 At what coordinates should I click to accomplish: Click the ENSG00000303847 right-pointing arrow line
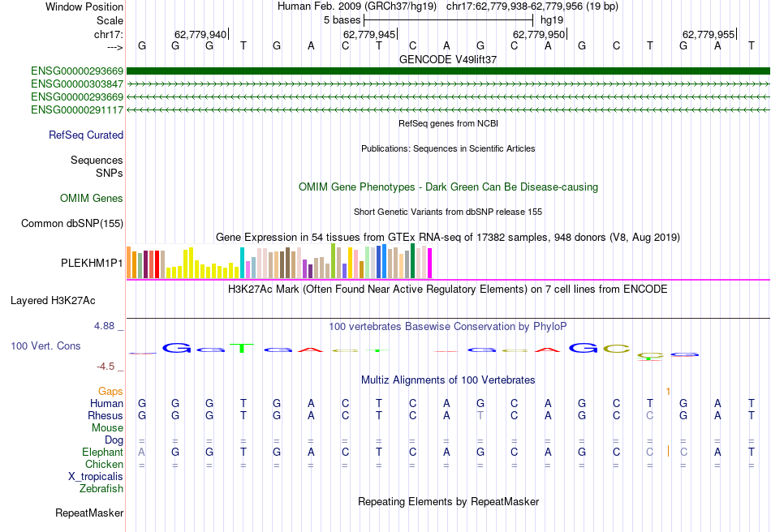click(448, 84)
